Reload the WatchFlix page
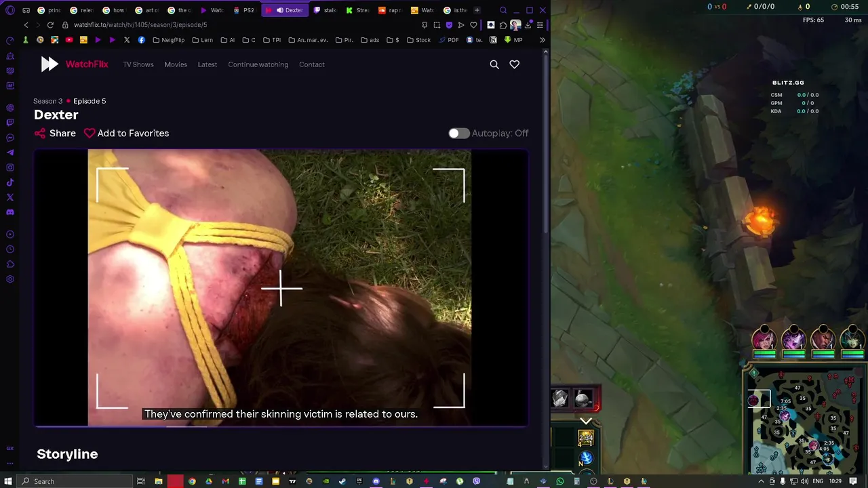868x488 pixels. [x=50, y=25]
